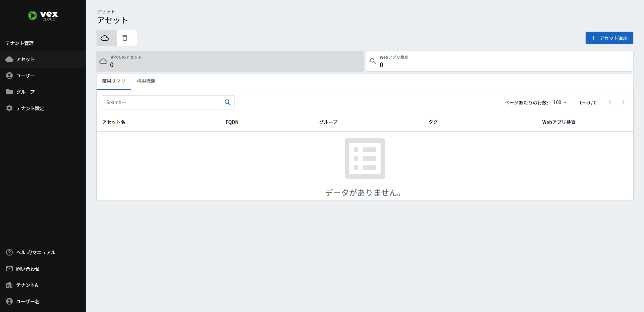Click the cloud toolbar button
This screenshot has height=312, width=644.
pos(107,38)
